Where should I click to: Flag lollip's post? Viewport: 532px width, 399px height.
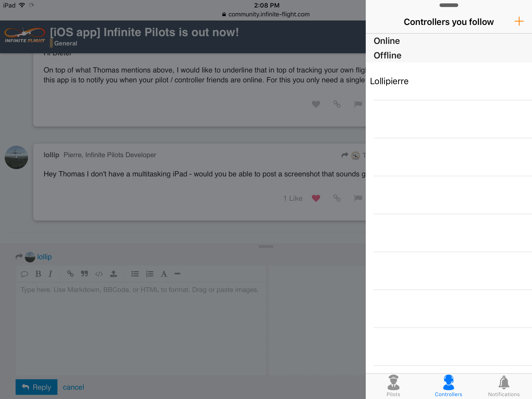pyautogui.click(x=358, y=198)
